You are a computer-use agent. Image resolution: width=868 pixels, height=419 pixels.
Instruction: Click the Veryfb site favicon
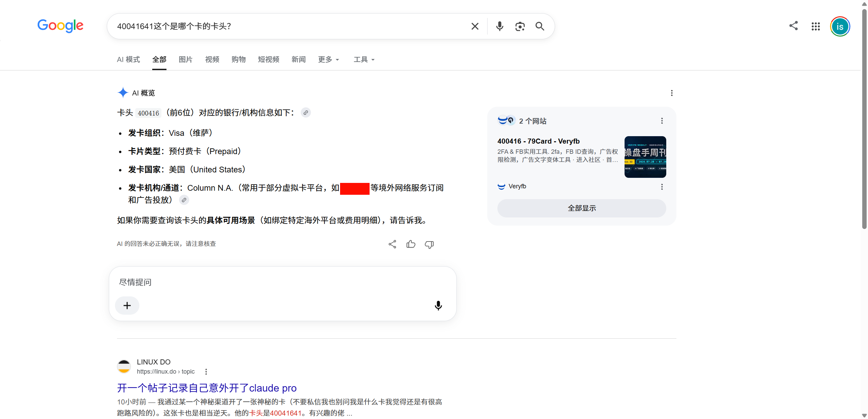501,187
